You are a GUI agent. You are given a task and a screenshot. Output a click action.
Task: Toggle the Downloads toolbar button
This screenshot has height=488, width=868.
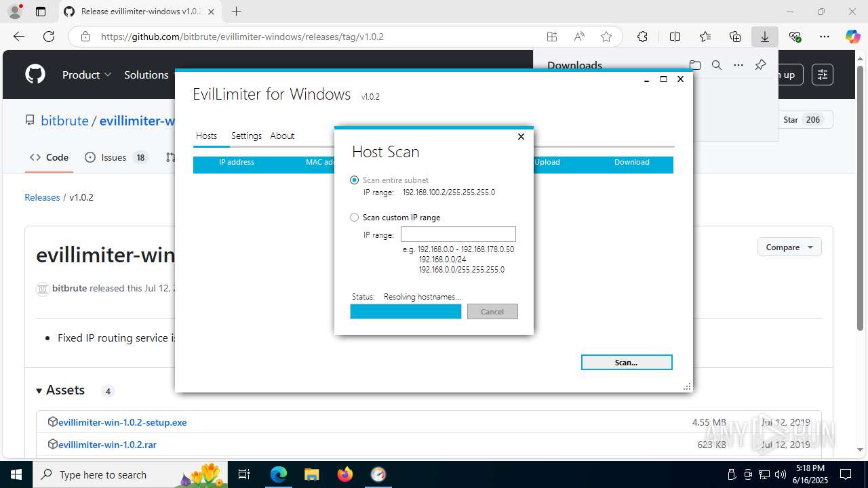(x=765, y=37)
